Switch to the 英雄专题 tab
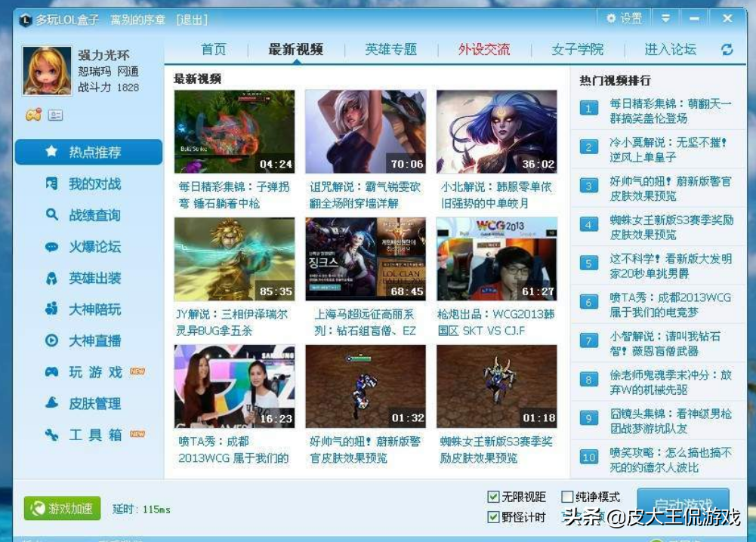Screen dimensions: 756x542 [x=390, y=50]
